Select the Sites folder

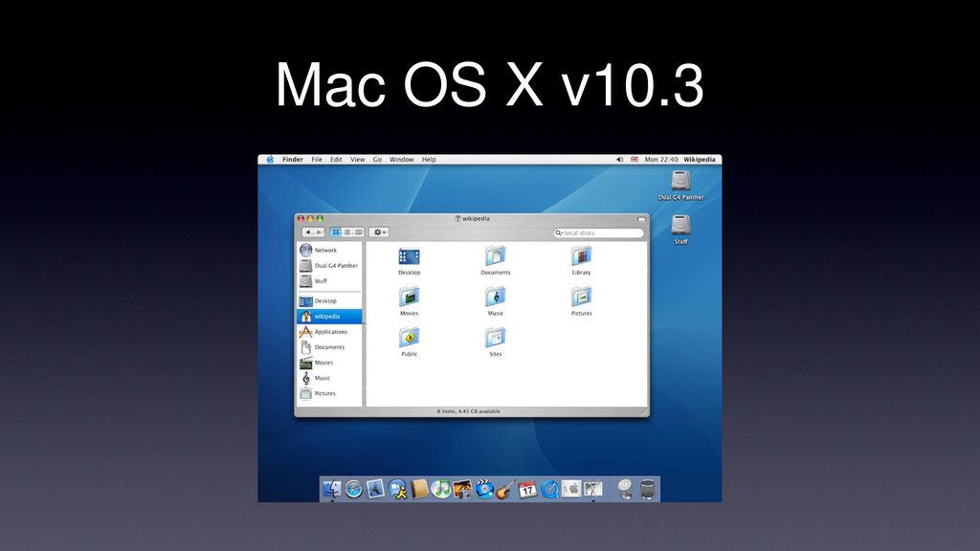click(496, 342)
